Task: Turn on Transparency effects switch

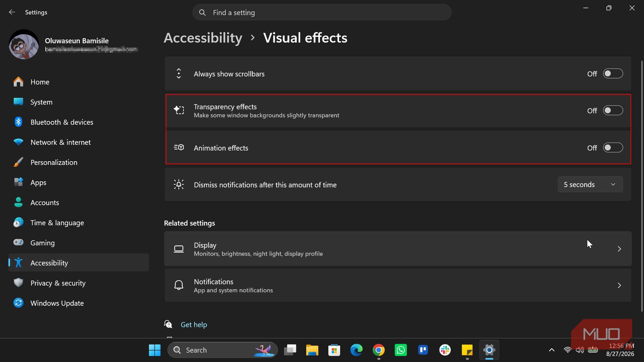Action: pos(613,111)
